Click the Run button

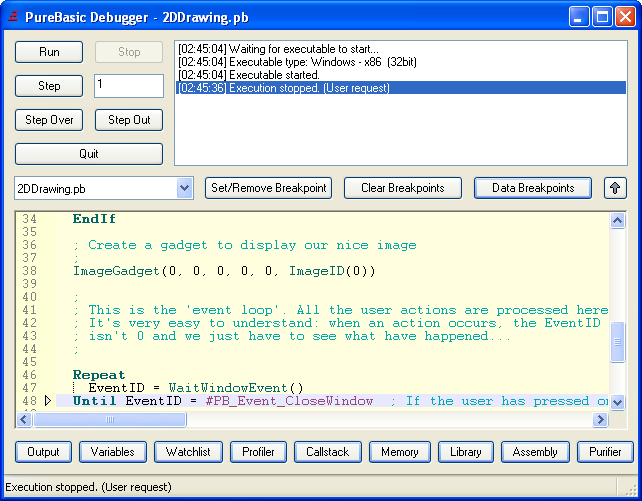(x=49, y=52)
